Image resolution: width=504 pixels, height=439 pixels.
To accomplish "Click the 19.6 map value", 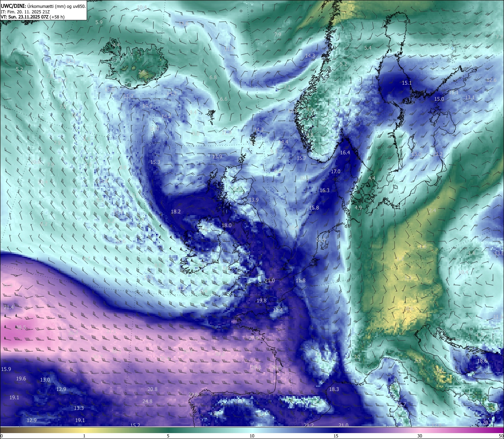I will pos(21,378).
